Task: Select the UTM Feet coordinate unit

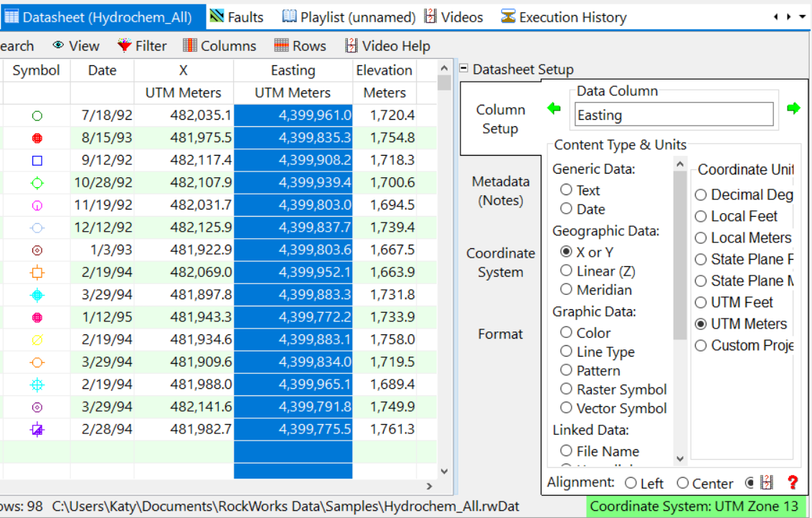Action: (701, 302)
